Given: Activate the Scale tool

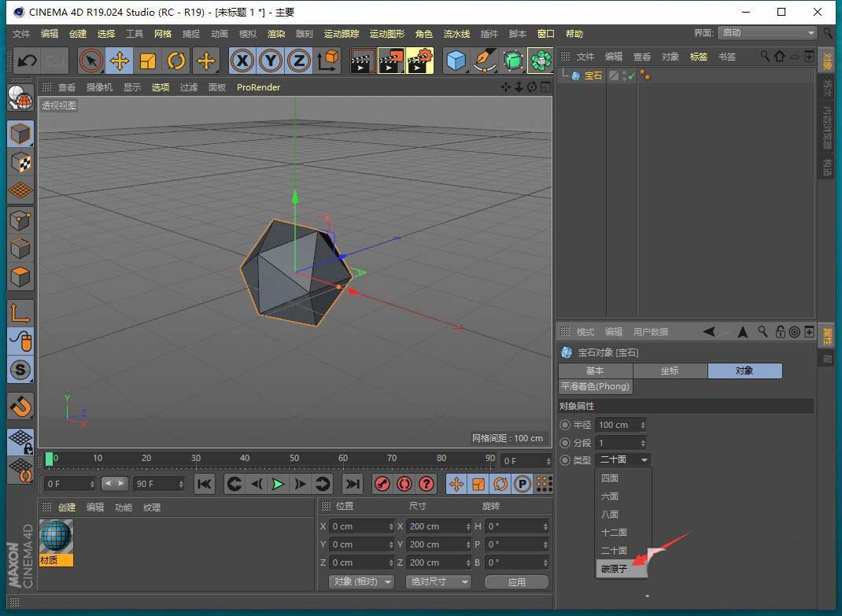Looking at the screenshot, I should click(148, 61).
